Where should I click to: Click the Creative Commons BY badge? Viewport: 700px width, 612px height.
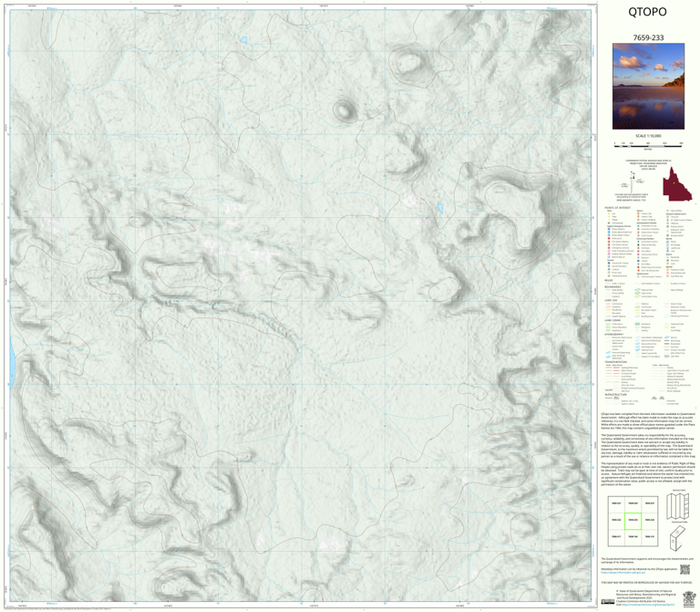(x=608, y=602)
